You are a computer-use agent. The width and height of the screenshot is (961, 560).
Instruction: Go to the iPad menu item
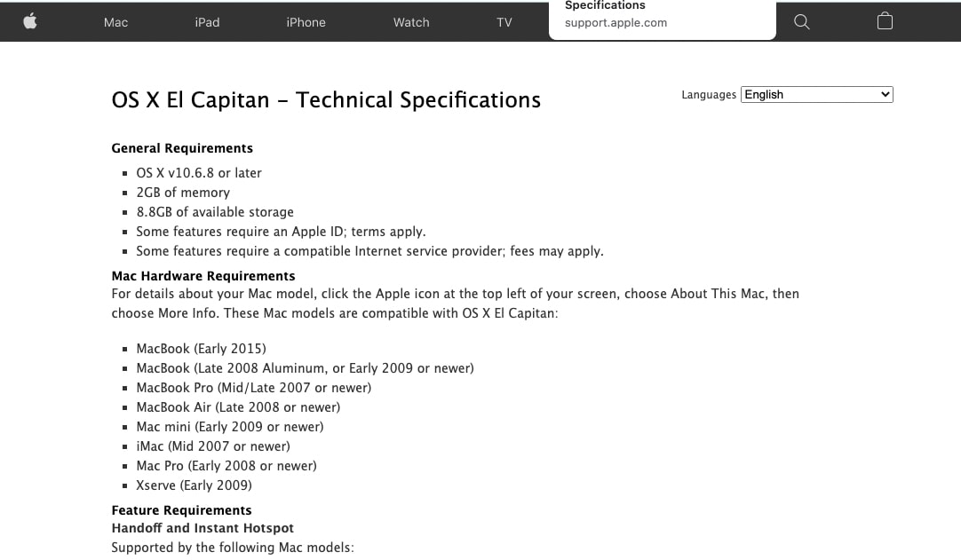tap(207, 23)
